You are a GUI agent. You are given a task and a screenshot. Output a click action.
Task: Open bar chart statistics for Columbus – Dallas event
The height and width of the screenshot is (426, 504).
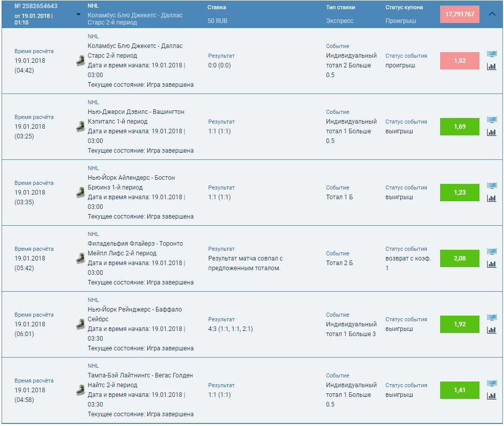[x=491, y=66]
